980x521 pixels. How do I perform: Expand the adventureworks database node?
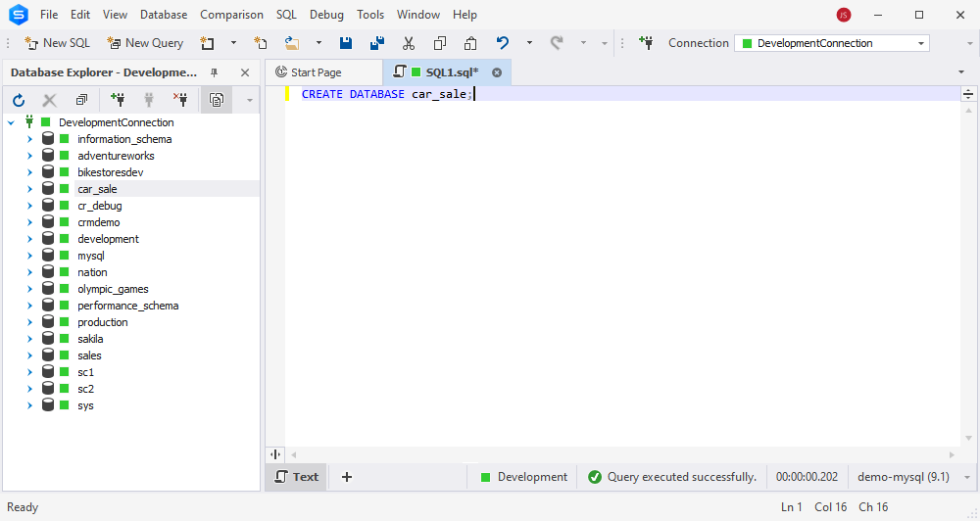coord(29,156)
